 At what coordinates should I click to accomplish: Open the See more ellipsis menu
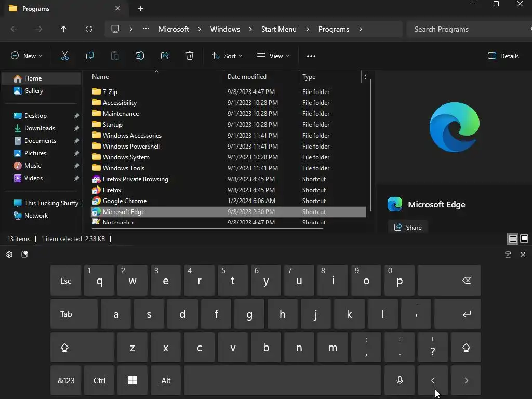point(311,56)
